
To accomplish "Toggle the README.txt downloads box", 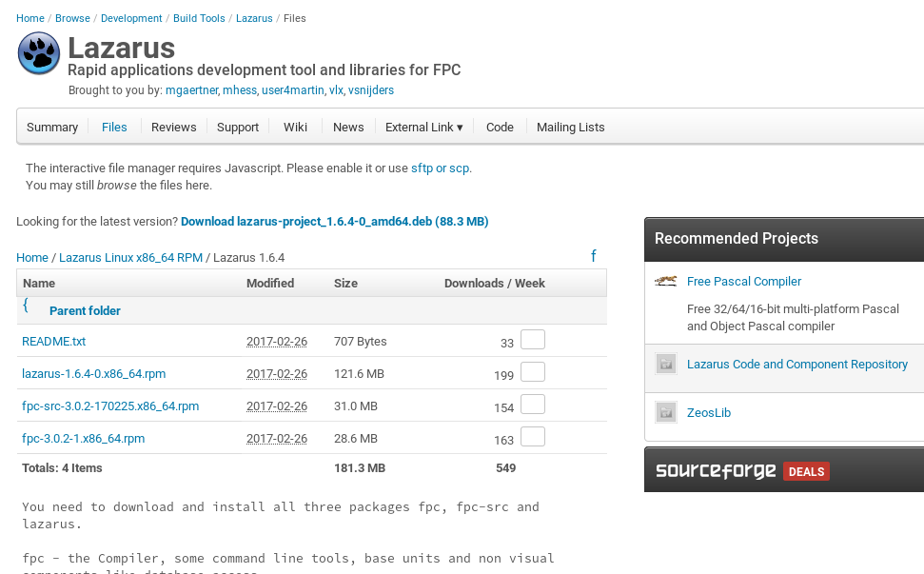I will [533, 340].
